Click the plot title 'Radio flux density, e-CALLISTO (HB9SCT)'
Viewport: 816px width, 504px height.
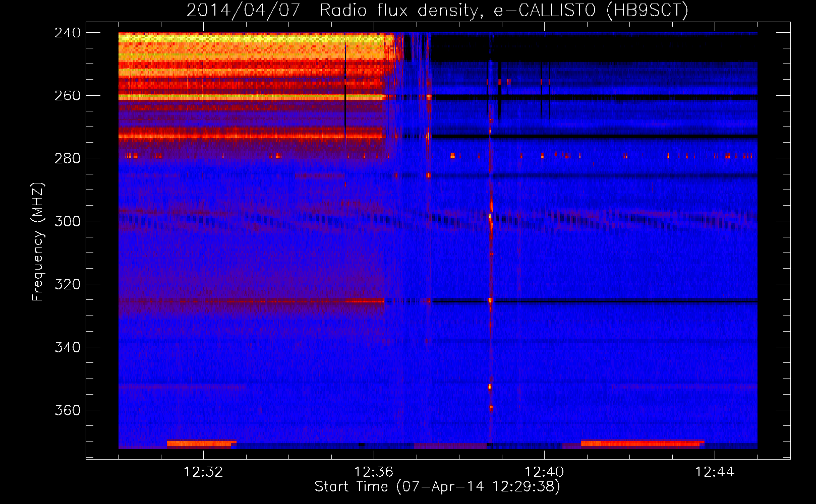click(504, 10)
